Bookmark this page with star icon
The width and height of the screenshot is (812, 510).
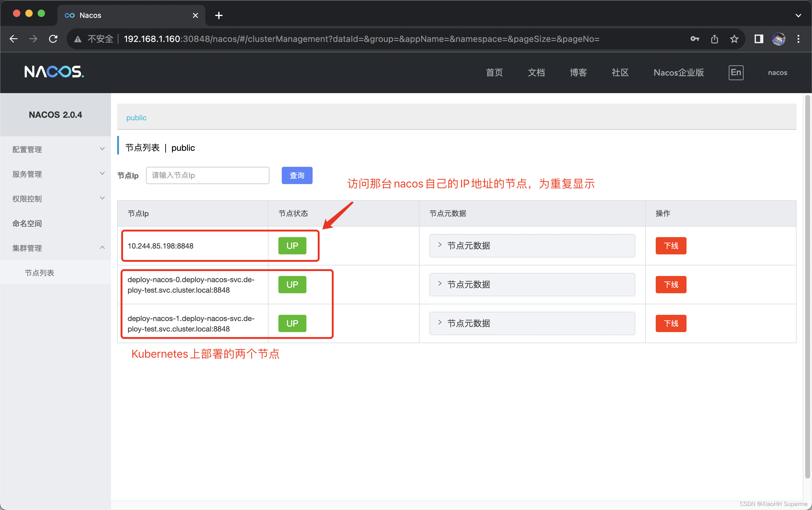(x=734, y=39)
